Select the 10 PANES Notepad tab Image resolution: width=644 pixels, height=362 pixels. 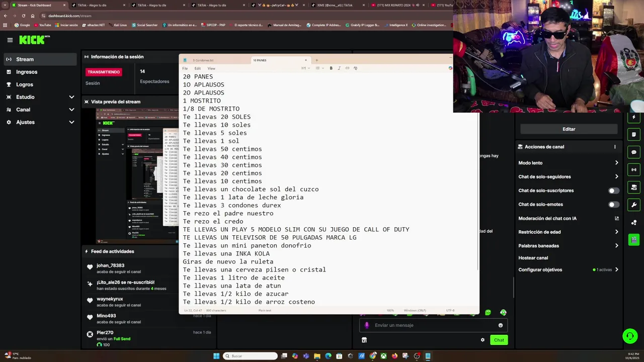[280, 60]
